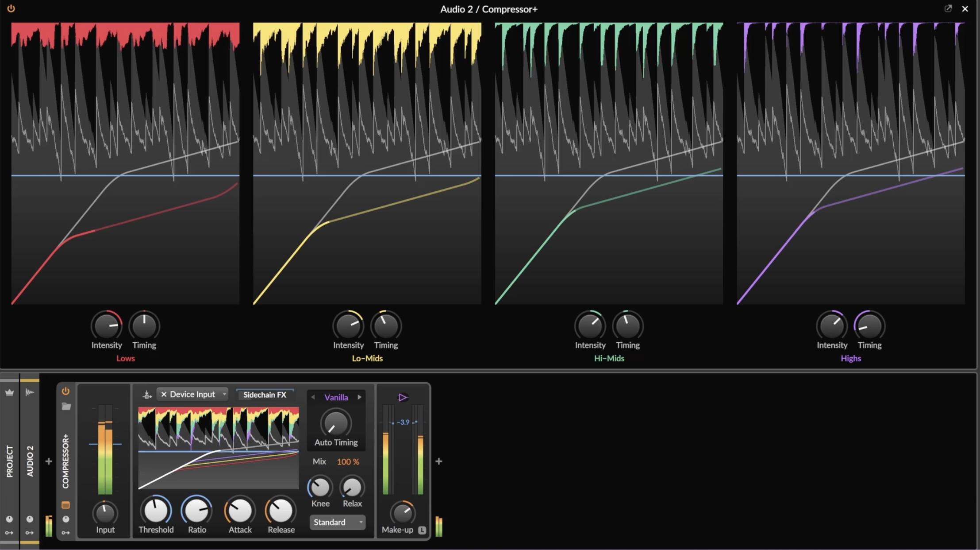
Task: Click the COMPRESSOR+ device title
Action: point(65,461)
